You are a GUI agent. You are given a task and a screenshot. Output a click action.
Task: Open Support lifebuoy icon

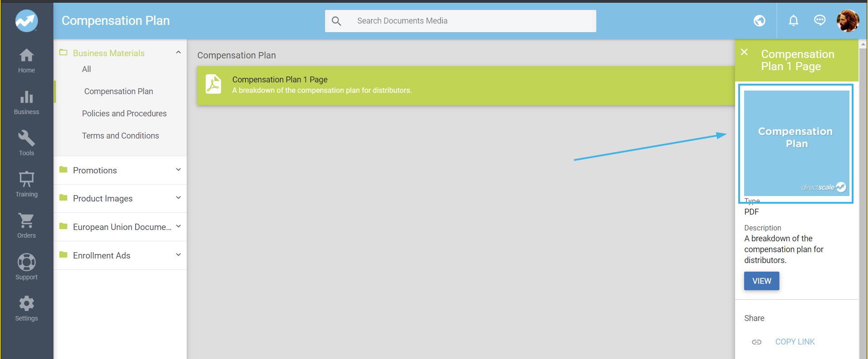(26, 263)
